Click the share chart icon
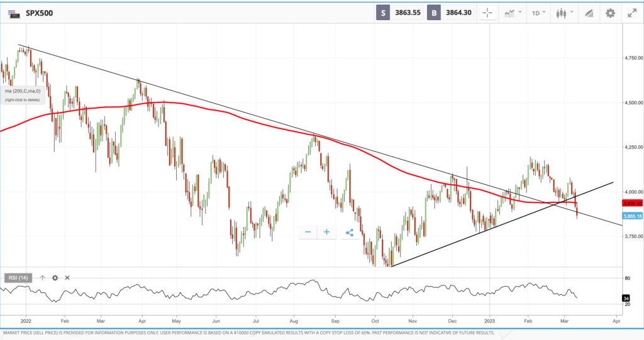 (350, 232)
